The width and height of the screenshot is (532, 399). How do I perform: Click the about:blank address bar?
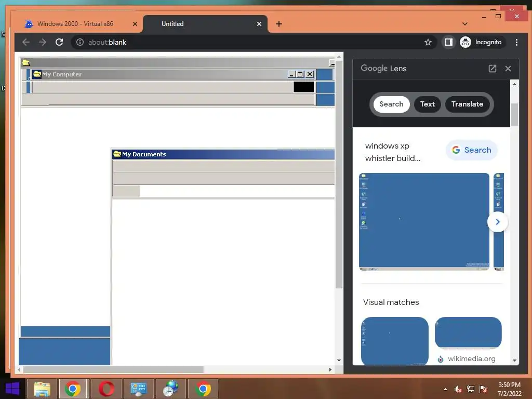pos(253,42)
